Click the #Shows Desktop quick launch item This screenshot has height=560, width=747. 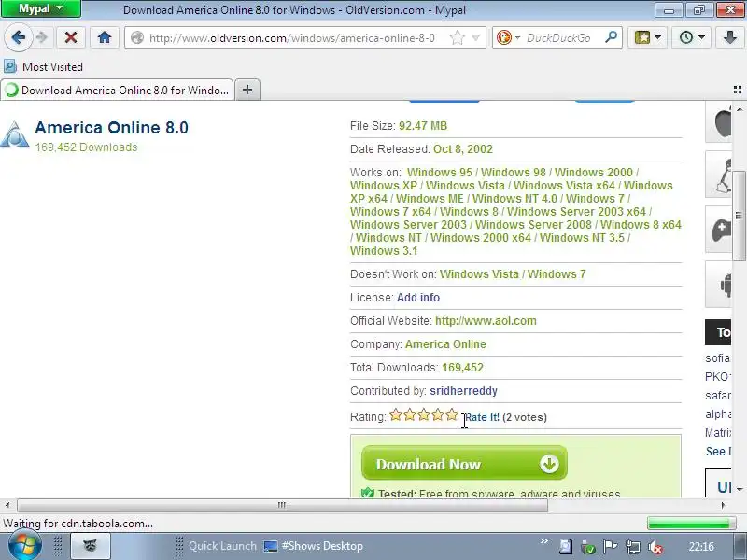tap(314, 546)
